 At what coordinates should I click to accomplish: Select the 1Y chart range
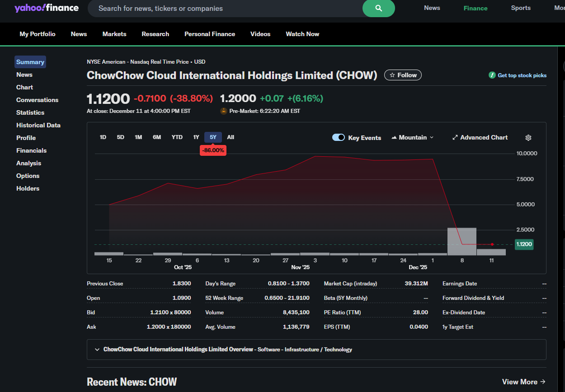pos(196,137)
